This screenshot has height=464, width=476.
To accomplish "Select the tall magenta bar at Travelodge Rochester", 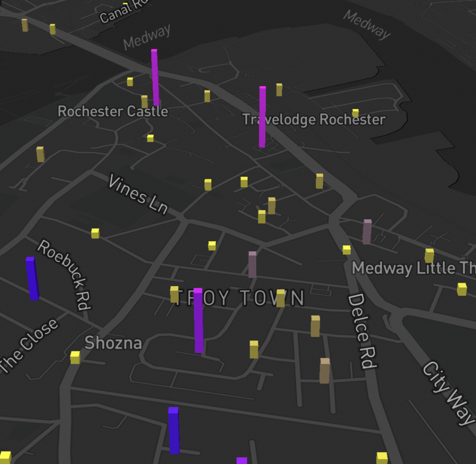I will click(x=262, y=117).
